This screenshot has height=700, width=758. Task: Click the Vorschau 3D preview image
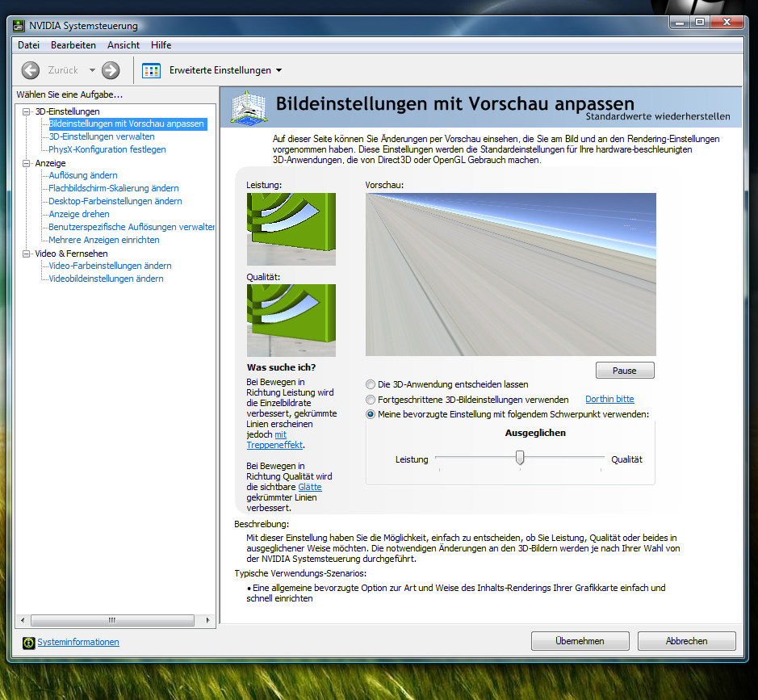[x=510, y=275]
